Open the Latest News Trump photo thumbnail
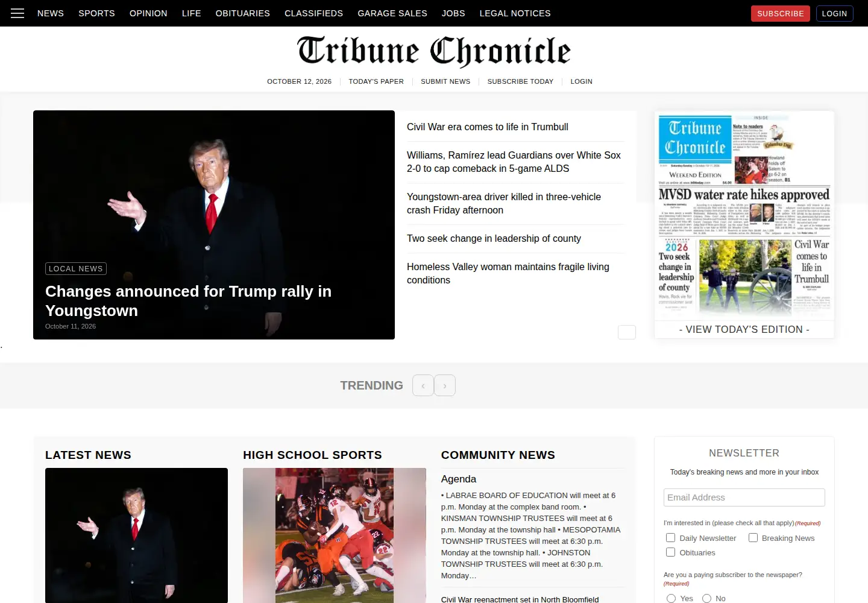Screen dimensions: 868x603 [136, 535]
